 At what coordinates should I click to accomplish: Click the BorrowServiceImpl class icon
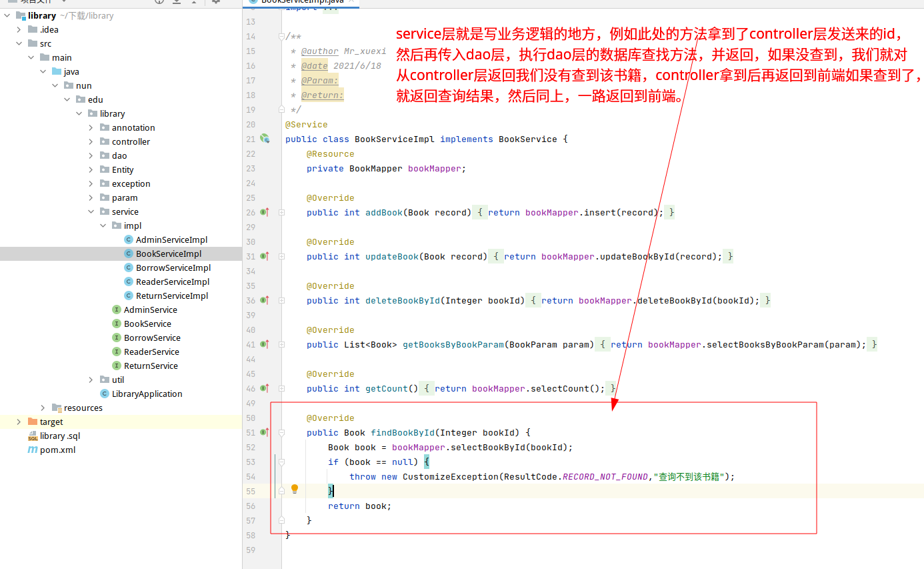click(x=129, y=267)
